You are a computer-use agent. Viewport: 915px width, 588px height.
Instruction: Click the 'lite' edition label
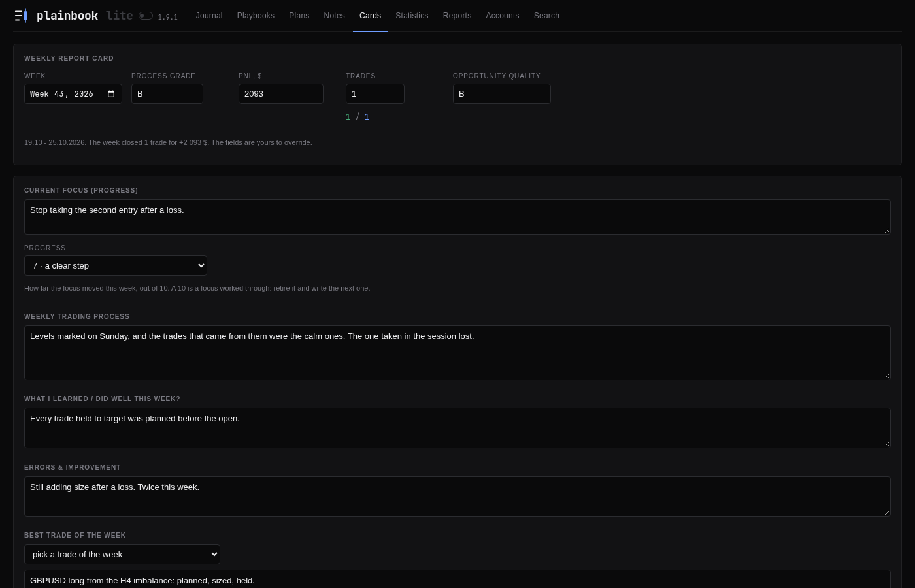click(120, 16)
